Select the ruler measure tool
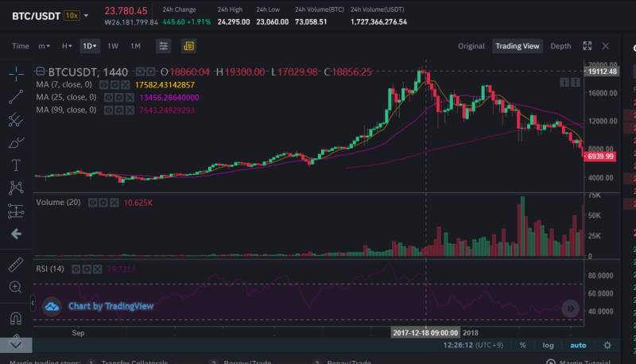The image size is (636, 364). [16, 265]
